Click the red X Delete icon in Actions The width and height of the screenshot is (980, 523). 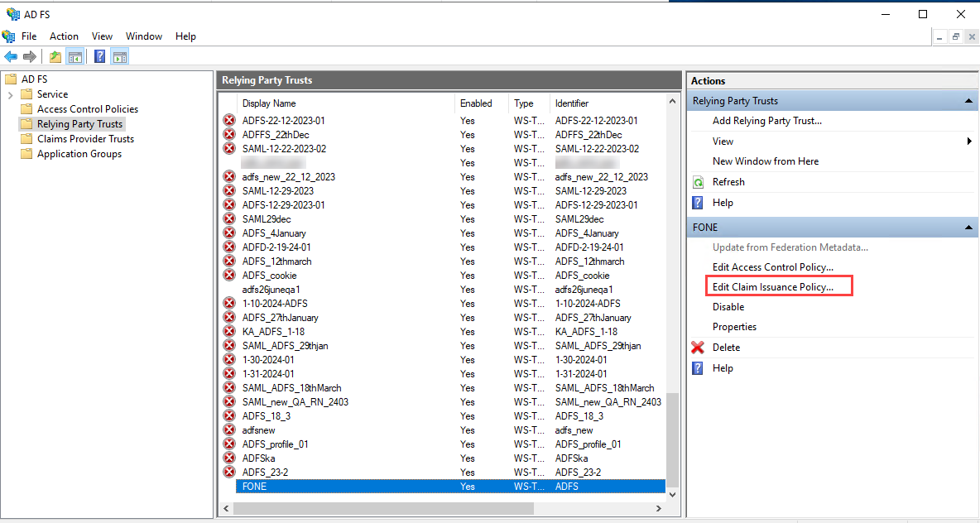(698, 348)
